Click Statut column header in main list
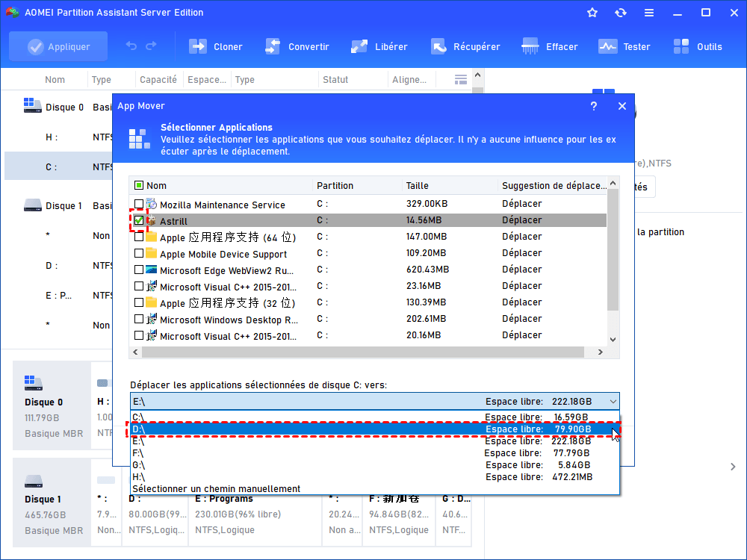This screenshot has height=560, width=747. pos(335,80)
